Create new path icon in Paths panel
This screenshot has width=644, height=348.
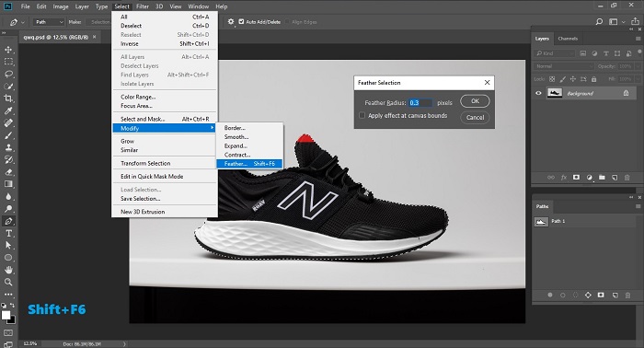(615, 295)
